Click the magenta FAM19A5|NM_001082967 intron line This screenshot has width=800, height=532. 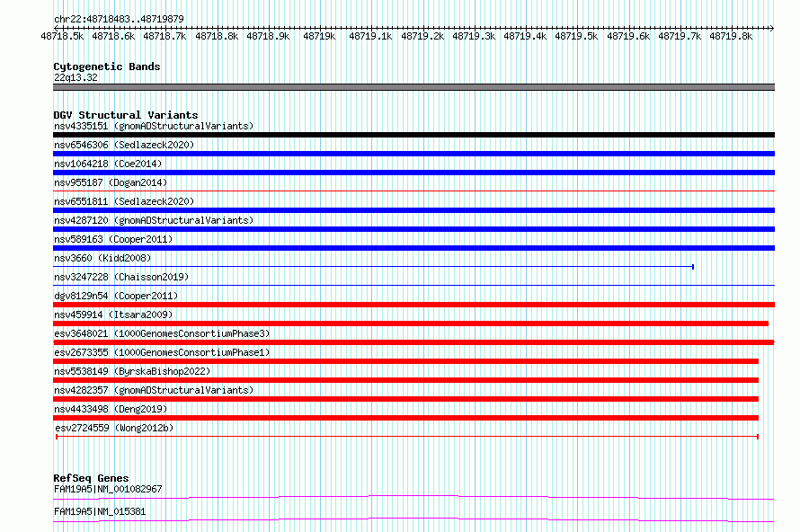[x=413, y=497]
